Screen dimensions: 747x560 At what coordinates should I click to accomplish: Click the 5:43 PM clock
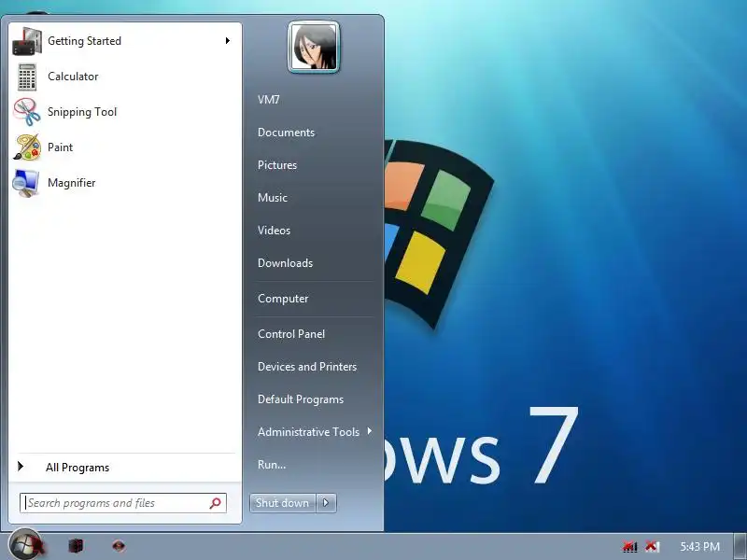coord(699,547)
